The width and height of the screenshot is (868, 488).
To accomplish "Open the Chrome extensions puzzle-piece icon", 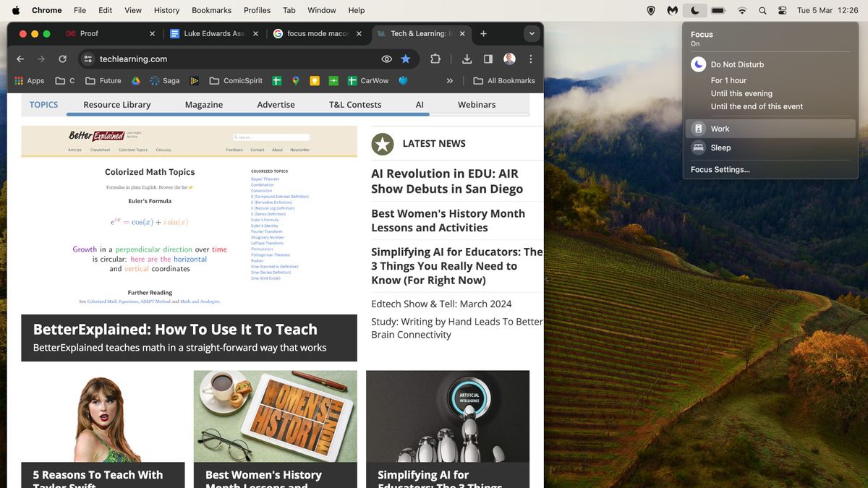I will pyautogui.click(x=436, y=59).
